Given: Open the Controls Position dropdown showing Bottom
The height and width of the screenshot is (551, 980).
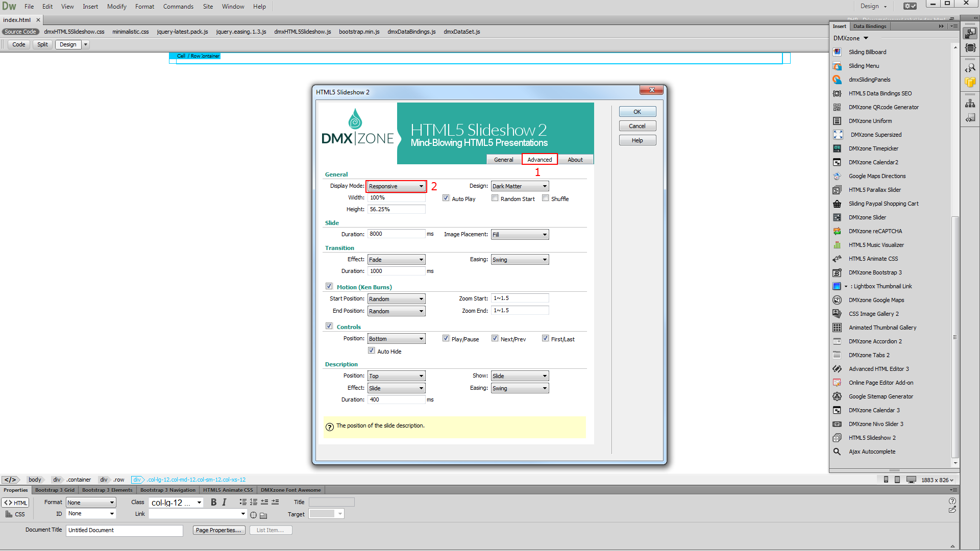Looking at the screenshot, I should [x=396, y=339].
